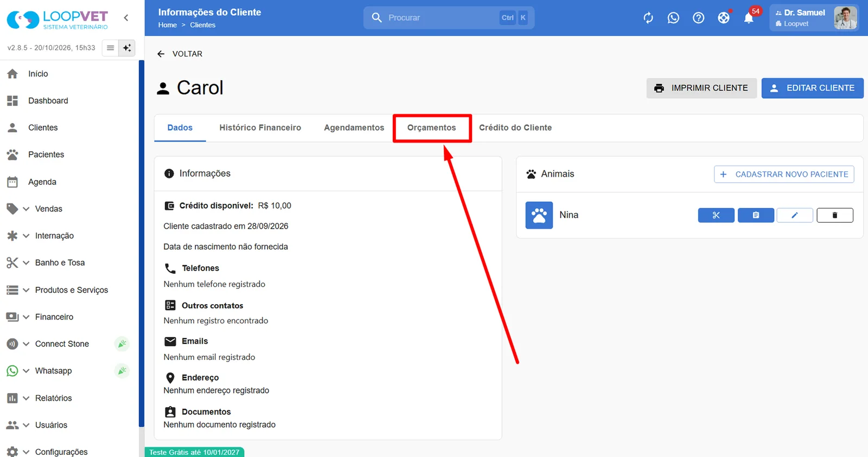
Task: Click the Clientes breadcrumb link
Action: (x=202, y=25)
